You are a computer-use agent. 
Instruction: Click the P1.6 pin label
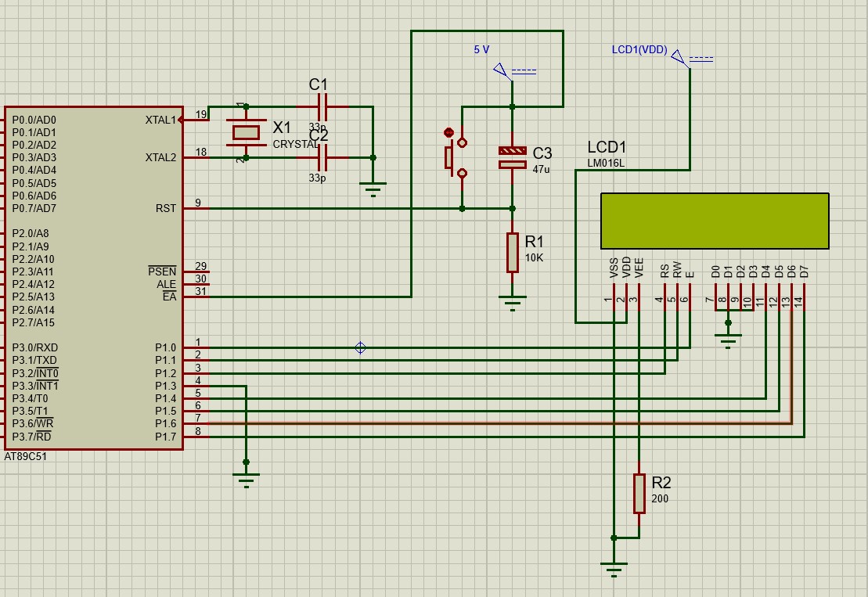tap(165, 424)
